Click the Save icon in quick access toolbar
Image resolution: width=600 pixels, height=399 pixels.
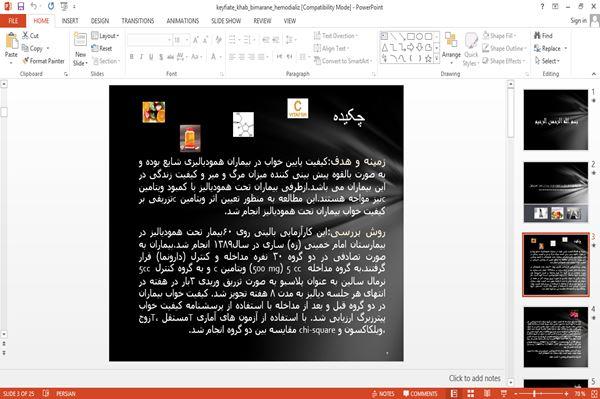click(x=21, y=7)
